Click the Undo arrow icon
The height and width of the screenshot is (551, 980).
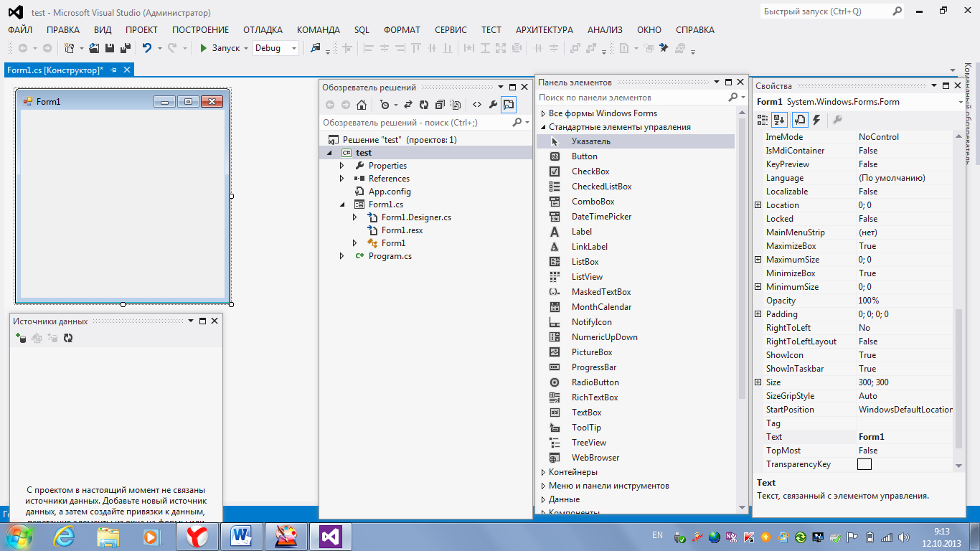click(x=147, y=48)
